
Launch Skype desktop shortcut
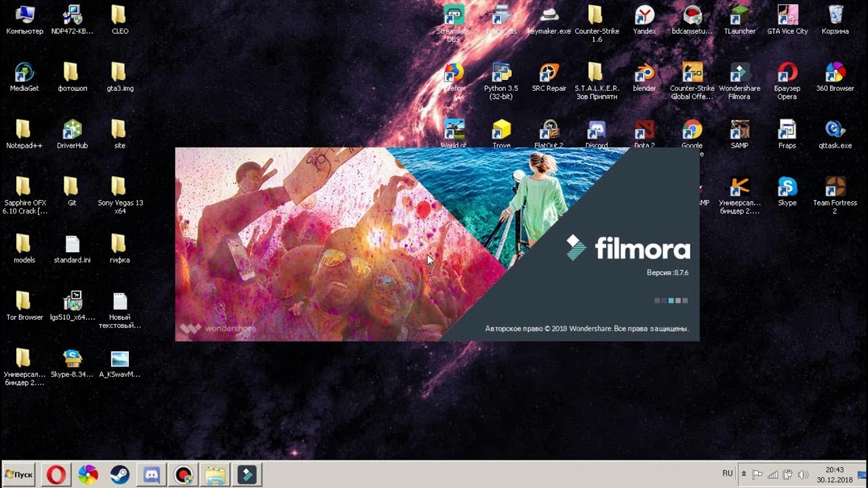(787, 191)
